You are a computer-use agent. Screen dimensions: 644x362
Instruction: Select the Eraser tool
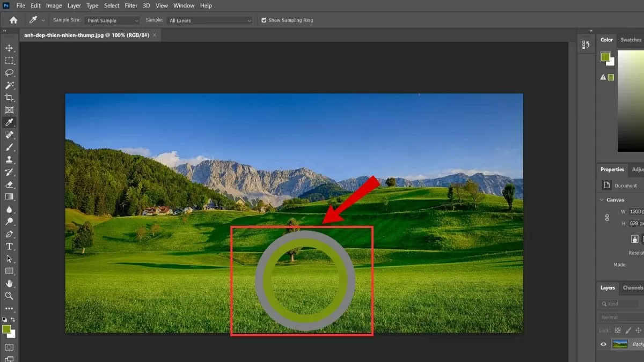9,184
